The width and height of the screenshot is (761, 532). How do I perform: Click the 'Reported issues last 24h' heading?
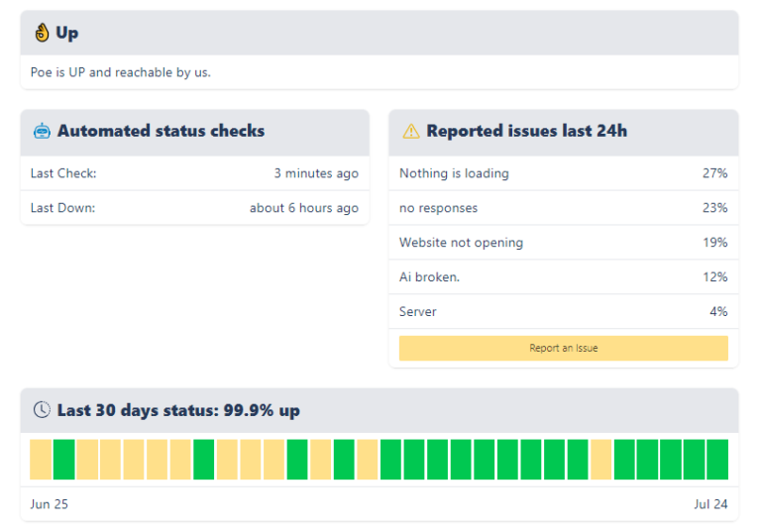[x=526, y=131]
